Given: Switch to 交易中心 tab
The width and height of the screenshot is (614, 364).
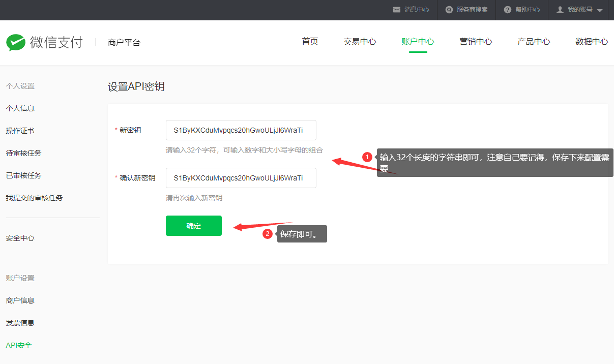Looking at the screenshot, I should [360, 42].
